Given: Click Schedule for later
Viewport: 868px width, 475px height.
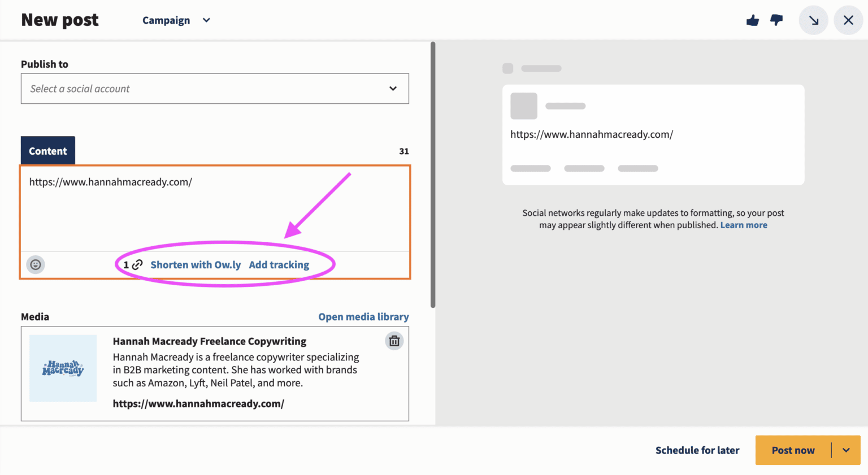Looking at the screenshot, I should [x=697, y=450].
